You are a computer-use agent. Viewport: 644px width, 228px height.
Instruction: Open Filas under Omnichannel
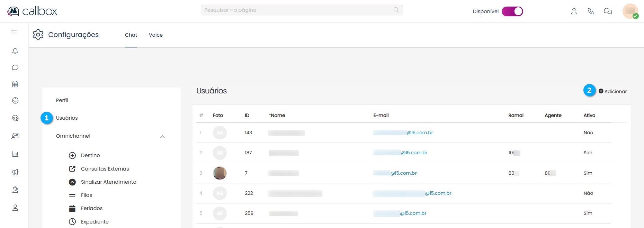[86, 195]
